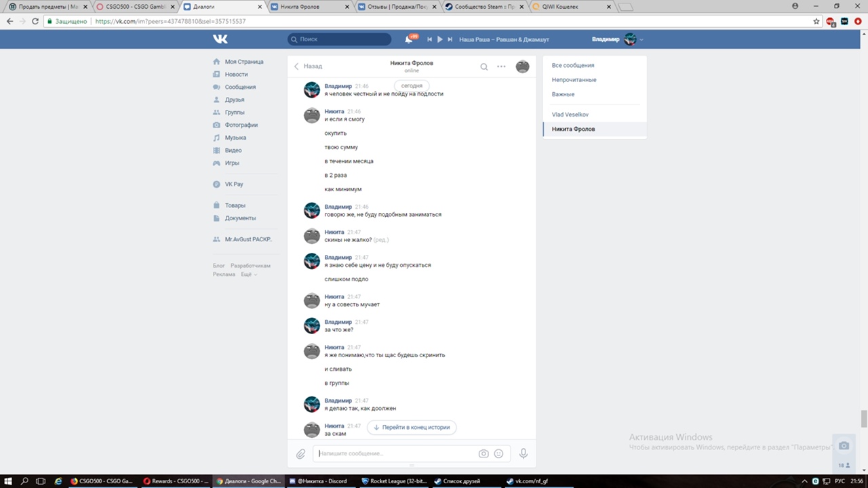
Task: Open the three-dots chat actions menu
Action: pos(501,66)
